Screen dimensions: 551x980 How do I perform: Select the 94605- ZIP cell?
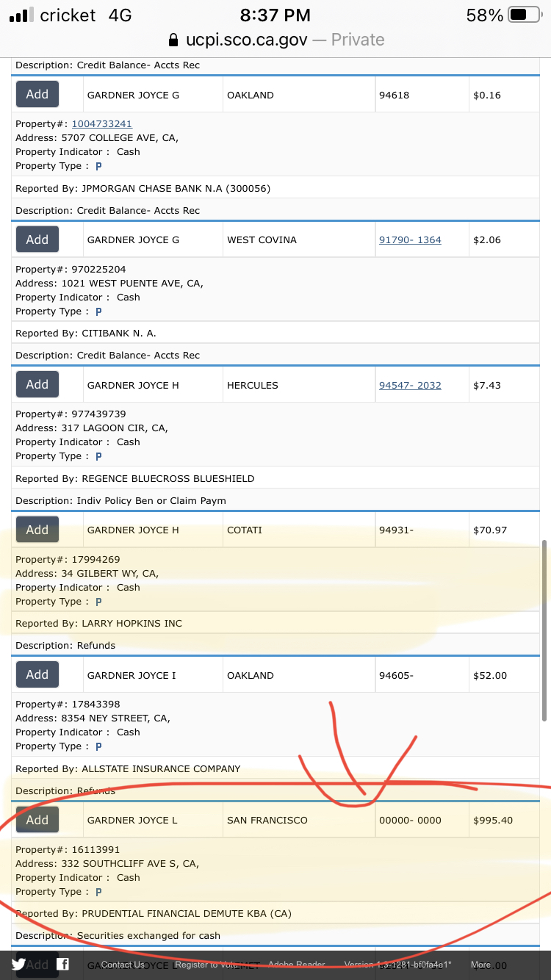pos(422,675)
